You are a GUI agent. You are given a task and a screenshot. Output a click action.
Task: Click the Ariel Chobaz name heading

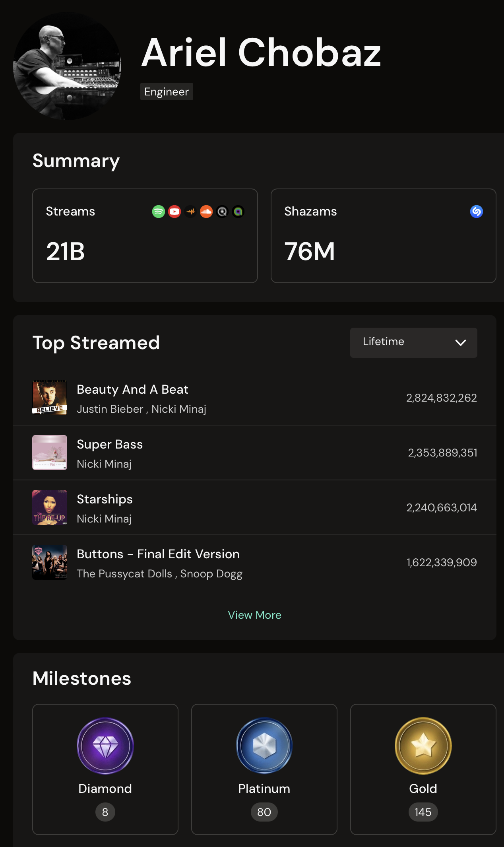(262, 52)
